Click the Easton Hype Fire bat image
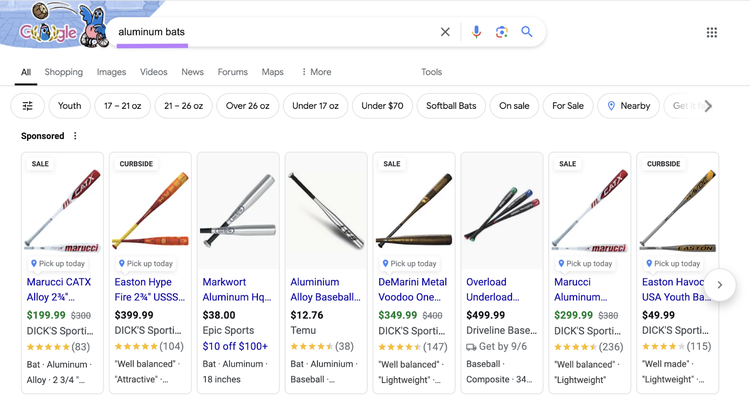Viewport: 750px width, 405px height. click(150, 210)
